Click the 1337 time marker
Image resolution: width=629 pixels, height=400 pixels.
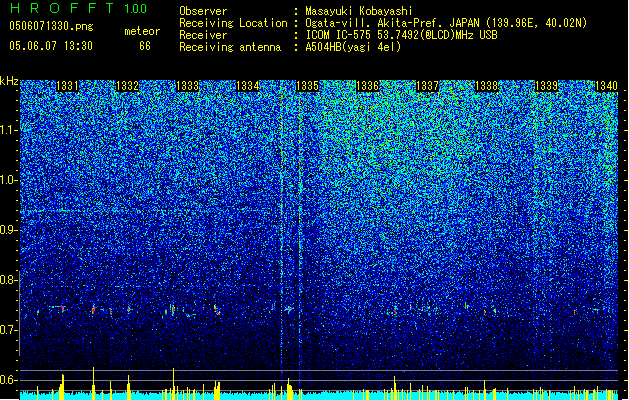pos(428,86)
